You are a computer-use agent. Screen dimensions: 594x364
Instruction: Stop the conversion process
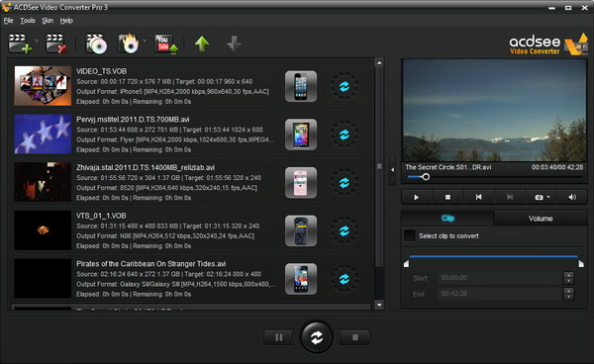(x=355, y=337)
